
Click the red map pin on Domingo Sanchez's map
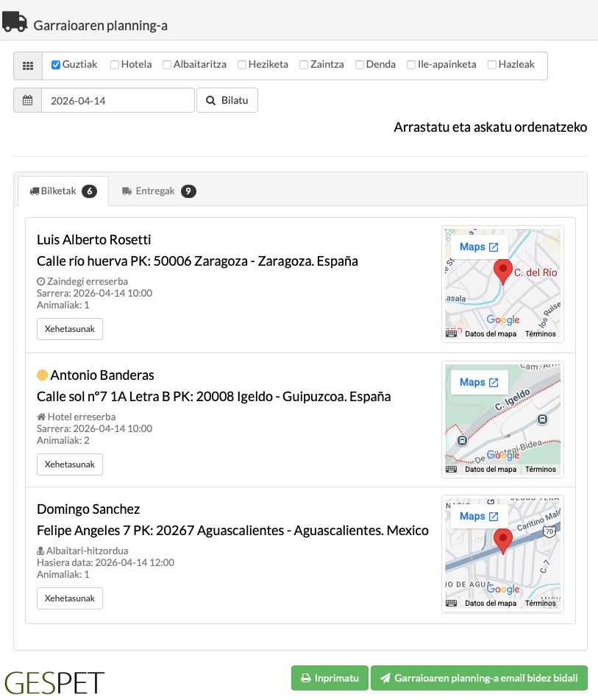[x=502, y=540]
